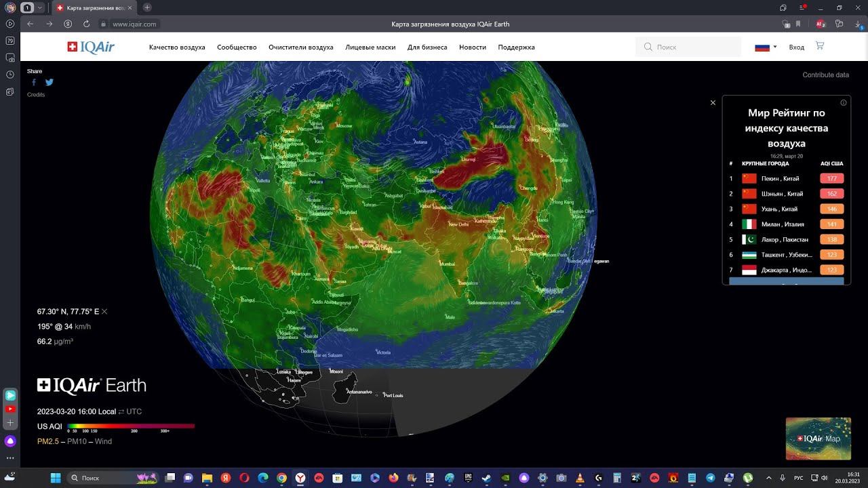Open Alice assistant in browser sidebar

(x=10, y=441)
